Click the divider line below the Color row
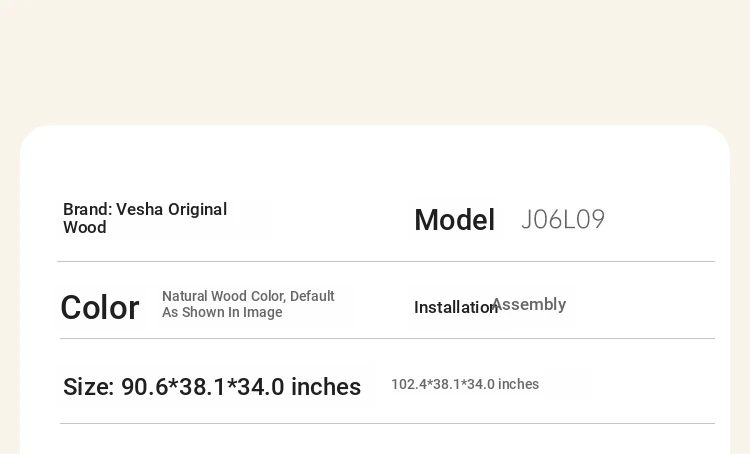Image resolution: width=750 pixels, height=454 pixels. 387,339
